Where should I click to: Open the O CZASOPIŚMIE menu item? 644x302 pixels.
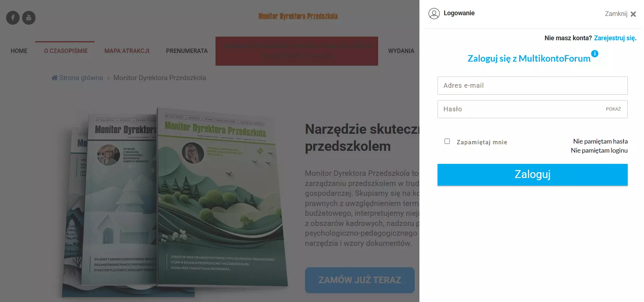click(x=66, y=51)
